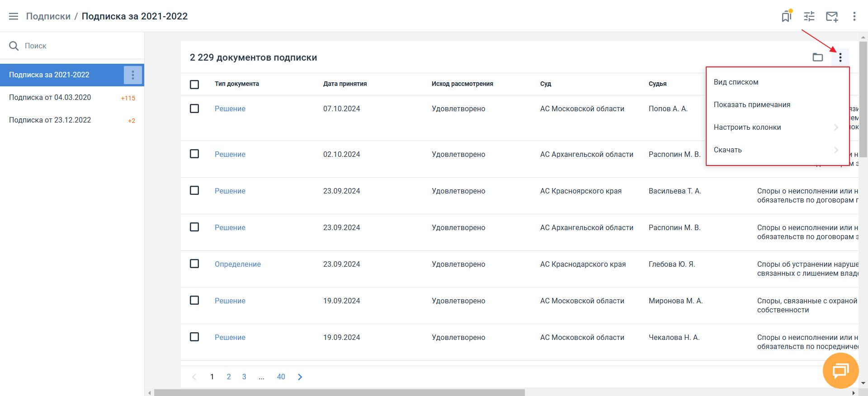
Task: Click the folder icon above documents table
Action: 818,57
